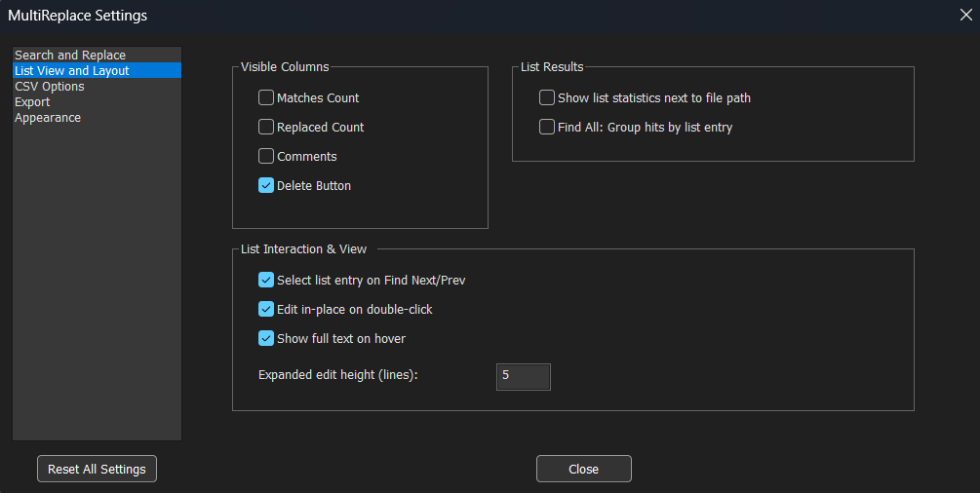Turn on Group hits by list entry
The height and width of the screenshot is (493, 980).
[547, 128]
